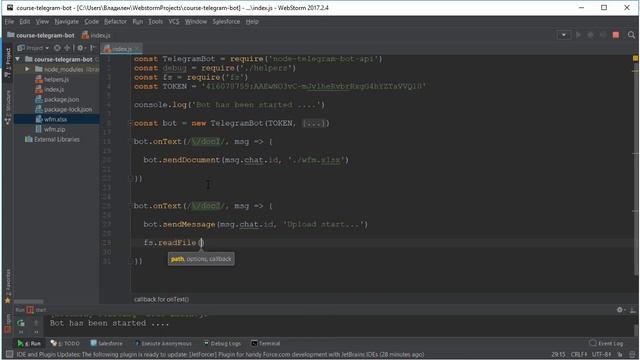This screenshot has width=640, height=360.
Task: Open the Navigate menu
Action: coord(67,22)
